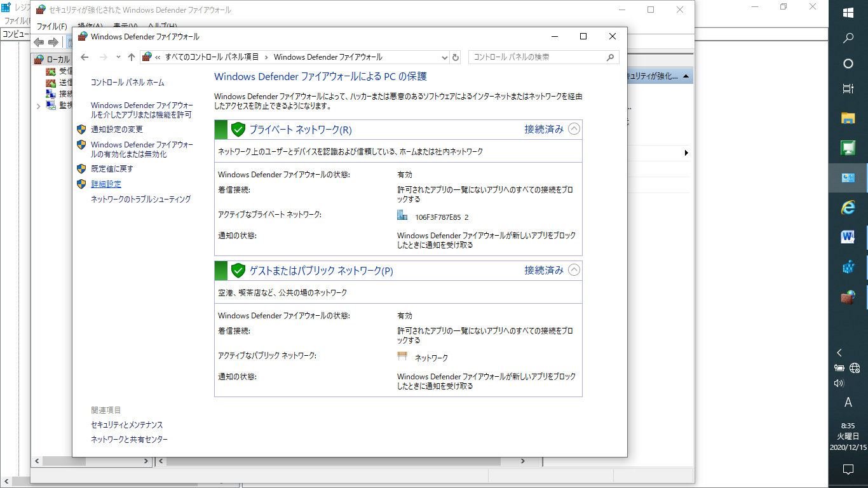The image size is (868, 488).
Task: Refresh the address bar location
Action: pos(456,57)
